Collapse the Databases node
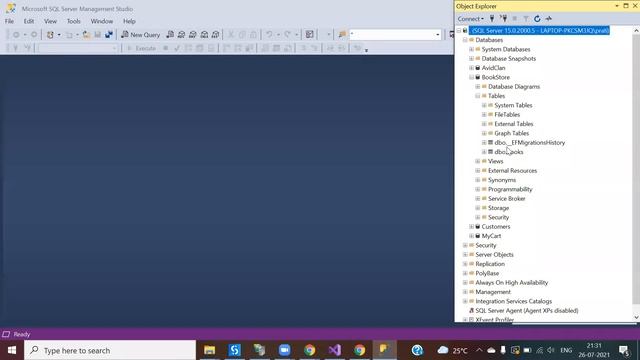This screenshot has width=640, height=360. [x=465, y=40]
